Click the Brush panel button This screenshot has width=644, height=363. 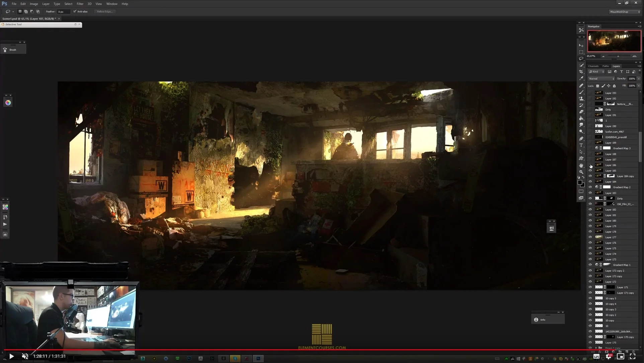click(x=13, y=50)
